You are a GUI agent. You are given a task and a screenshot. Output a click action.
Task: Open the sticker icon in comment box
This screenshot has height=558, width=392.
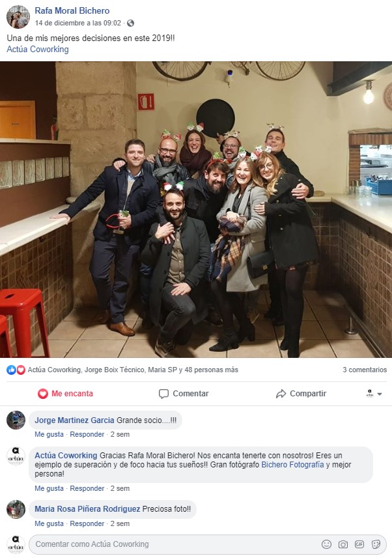(x=376, y=544)
